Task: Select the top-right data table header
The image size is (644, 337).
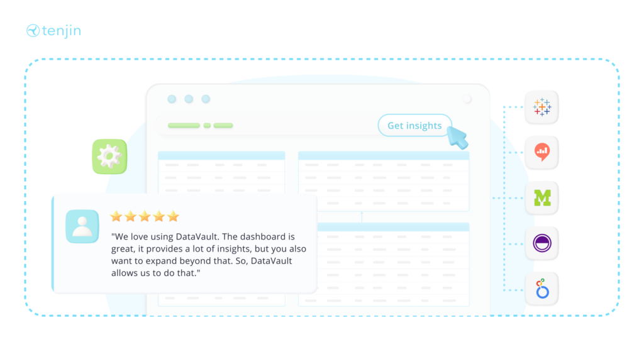Action: 384,155
